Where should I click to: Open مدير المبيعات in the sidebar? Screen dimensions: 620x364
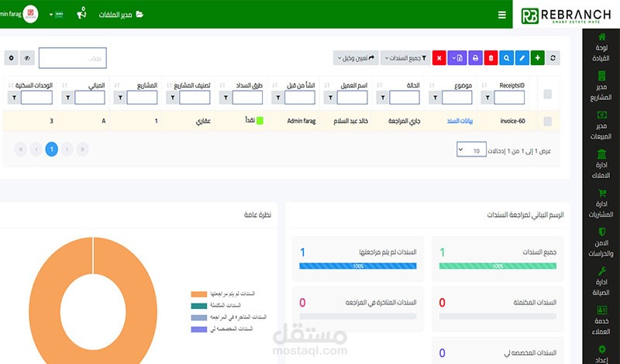(601, 125)
